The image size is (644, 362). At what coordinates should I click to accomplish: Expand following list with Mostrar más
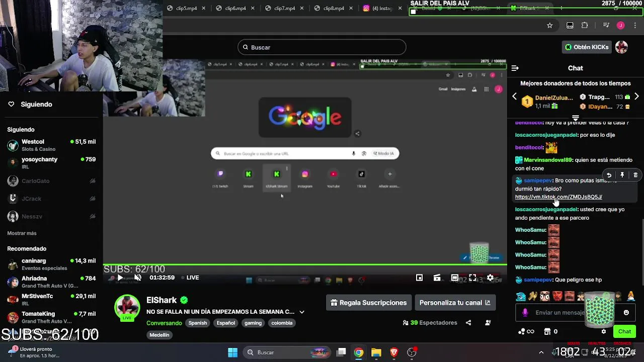click(22, 233)
